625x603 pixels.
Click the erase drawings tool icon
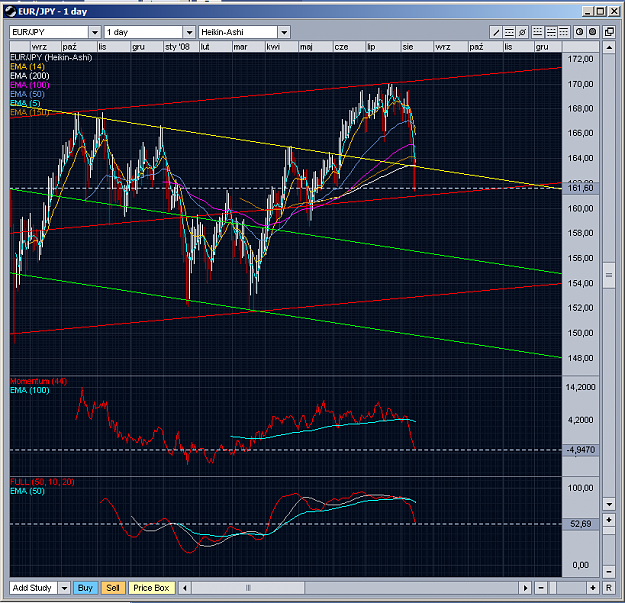tap(522, 32)
